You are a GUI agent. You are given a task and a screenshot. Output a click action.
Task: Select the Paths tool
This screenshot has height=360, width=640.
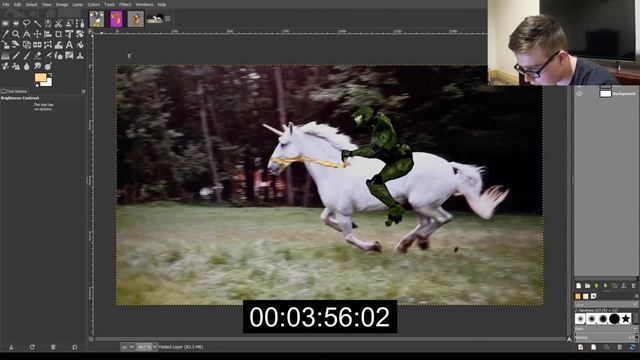(x=80, y=23)
